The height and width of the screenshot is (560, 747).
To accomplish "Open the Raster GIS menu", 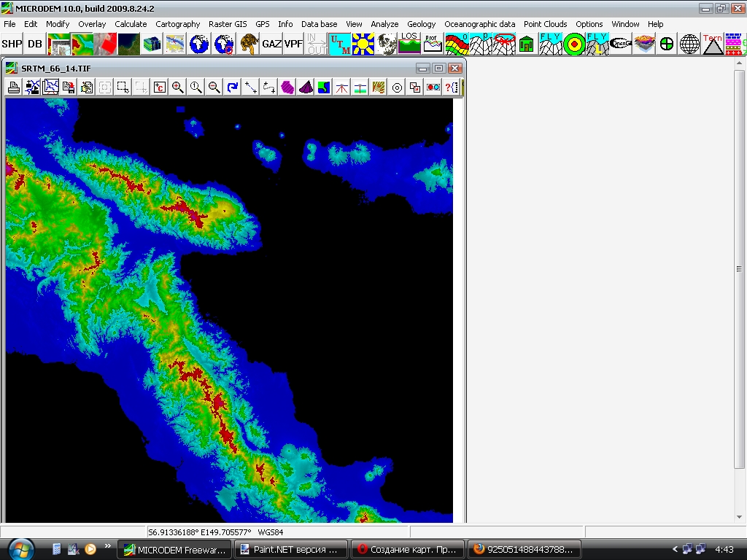I will 228,24.
